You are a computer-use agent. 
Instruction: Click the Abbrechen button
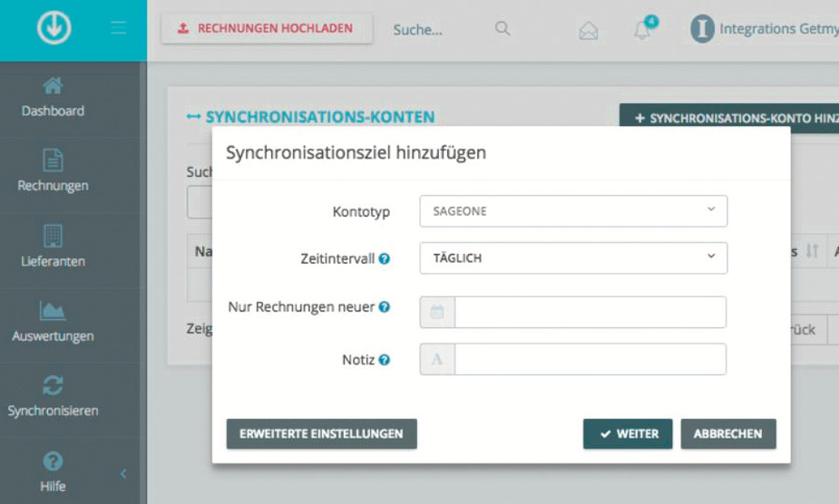(727, 434)
